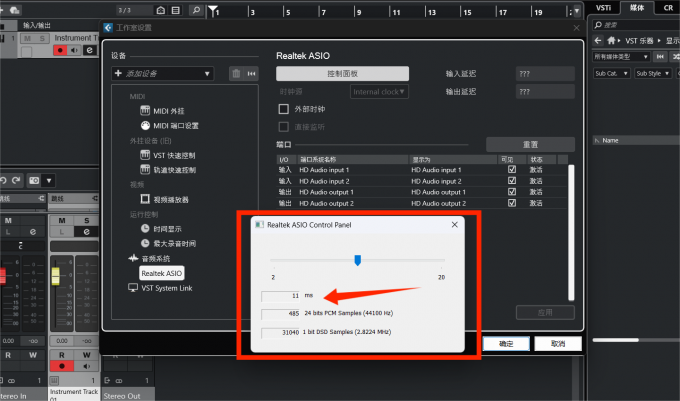Click the monitor speaker icon on Instrument track
Viewport: 680px width, 401px height.
pos(75,50)
